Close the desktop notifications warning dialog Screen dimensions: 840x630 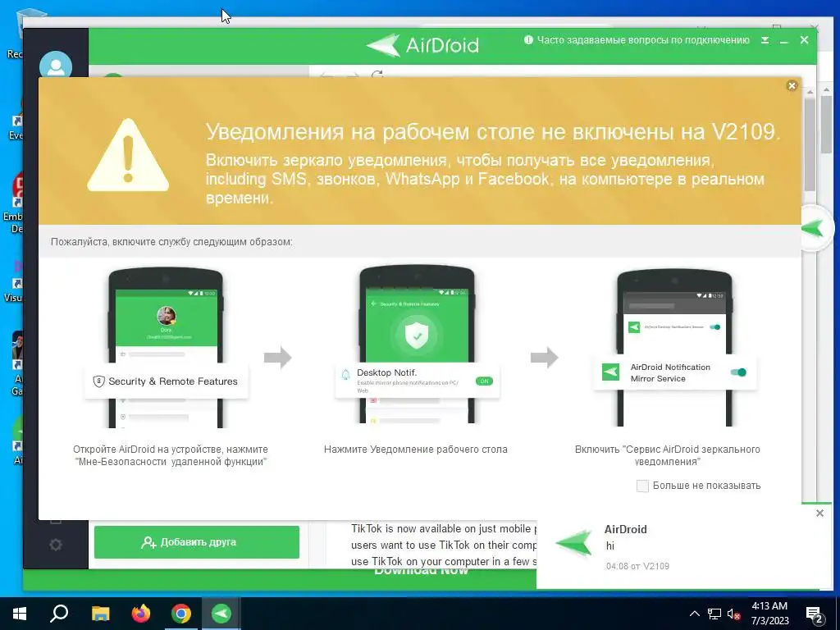(x=792, y=85)
